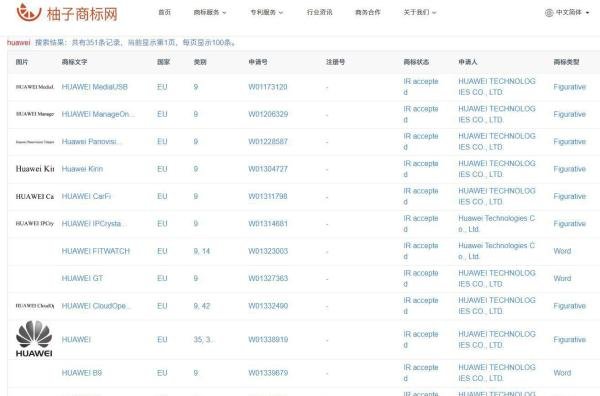Open the HUAWEI MediaUSB trademark link
Viewport: 600px width, 396px height.
tap(95, 87)
